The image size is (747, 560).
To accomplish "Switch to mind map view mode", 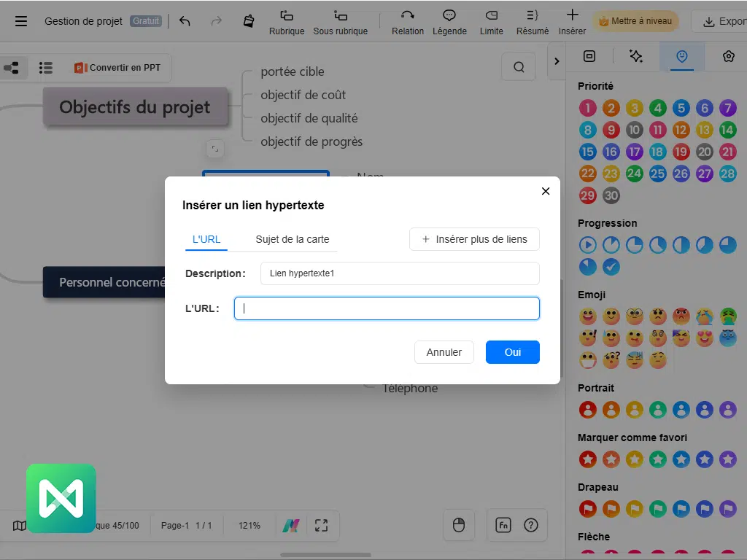I will click(12, 68).
